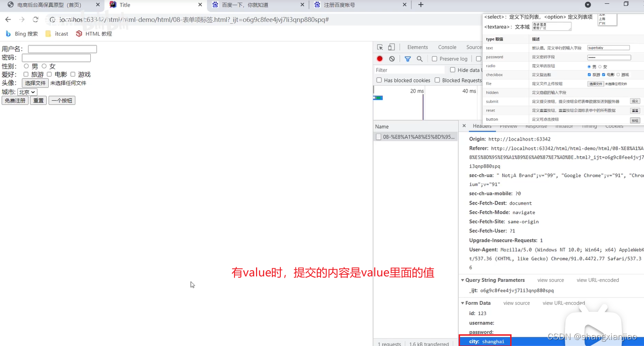Check the 游戏 hobby checkbox
This screenshot has width=644, height=346.
[73, 74]
